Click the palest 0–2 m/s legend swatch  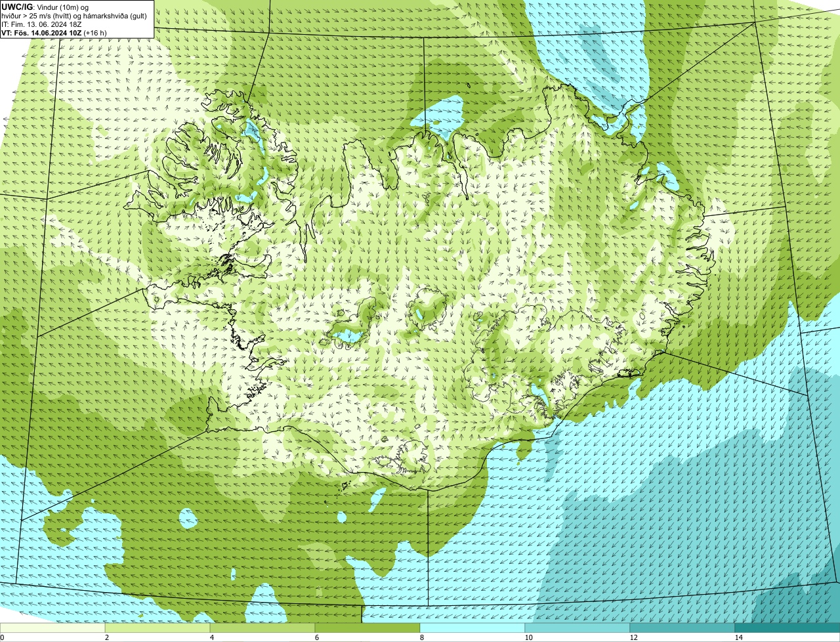[52, 628]
